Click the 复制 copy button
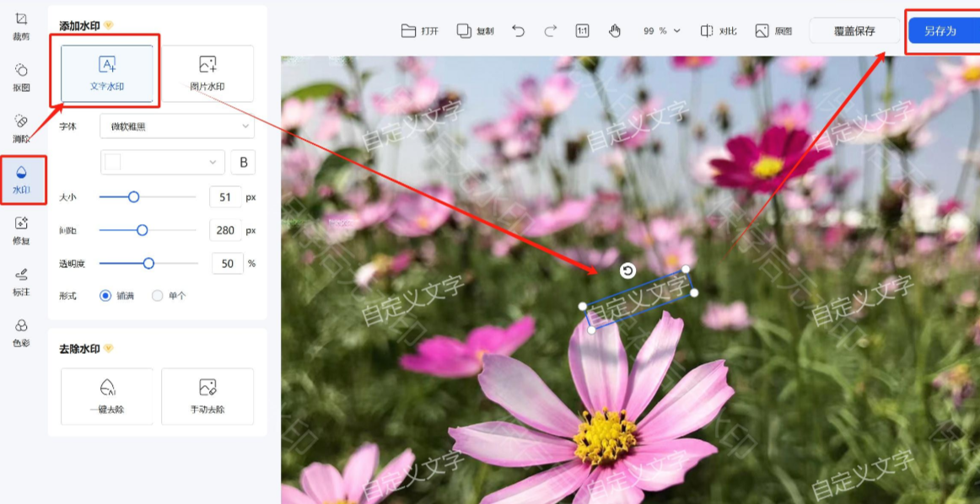The height and width of the screenshot is (504, 980). click(475, 30)
